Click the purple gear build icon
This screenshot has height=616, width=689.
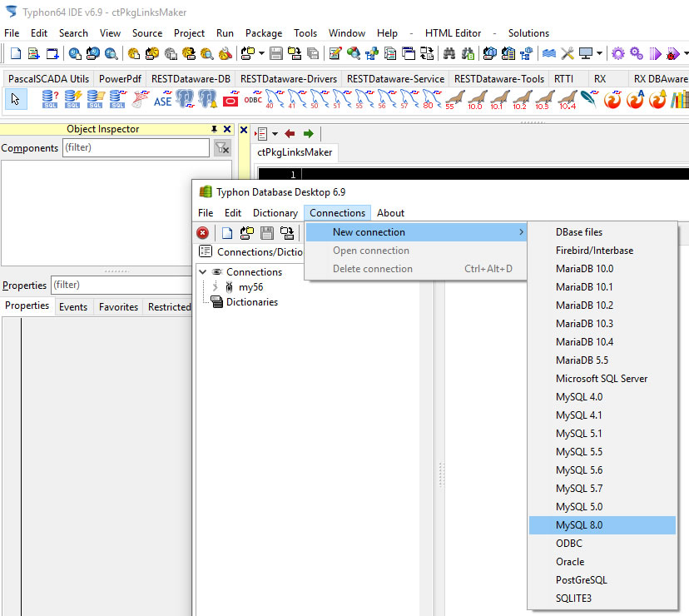[617, 53]
